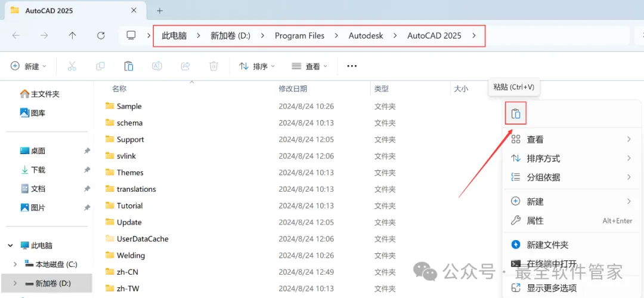Open 新建 submenu in context menu
Image resolution: width=644 pixels, height=298 pixels.
click(x=572, y=202)
